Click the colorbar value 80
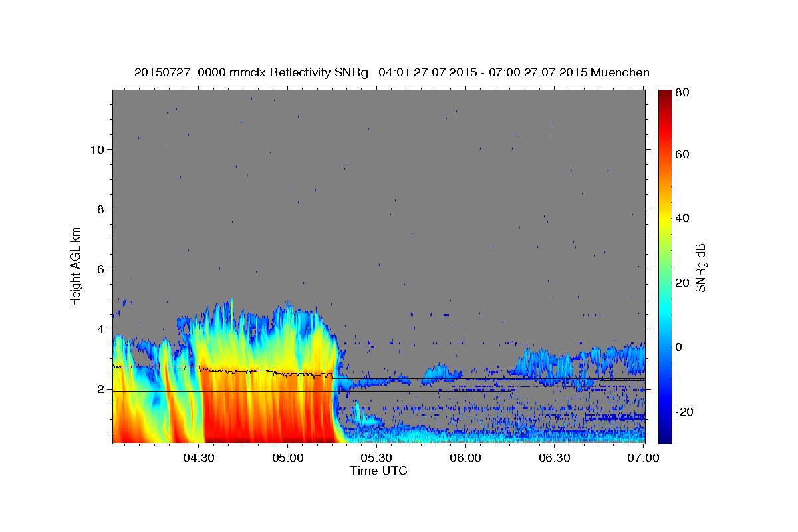The image size is (798, 532). tap(684, 93)
